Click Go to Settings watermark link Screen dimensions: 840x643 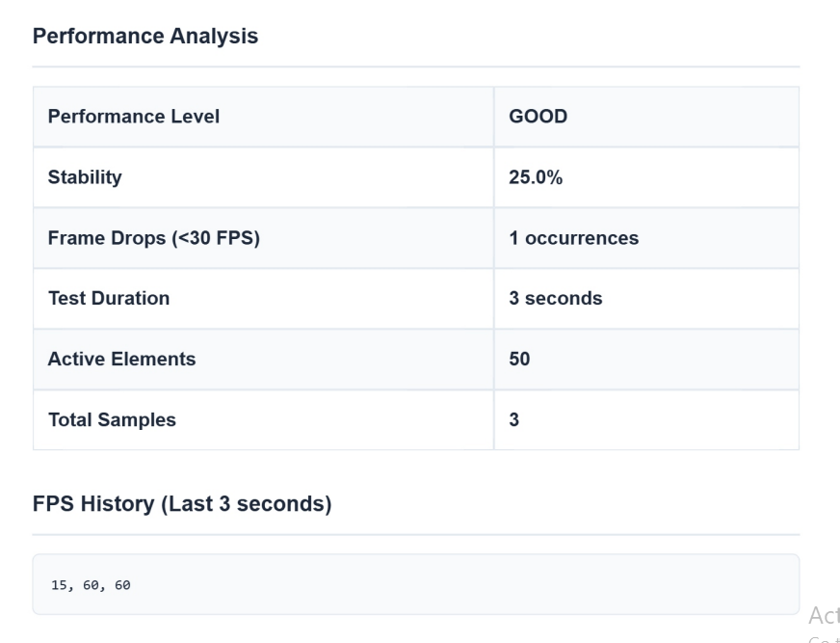(825, 639)
